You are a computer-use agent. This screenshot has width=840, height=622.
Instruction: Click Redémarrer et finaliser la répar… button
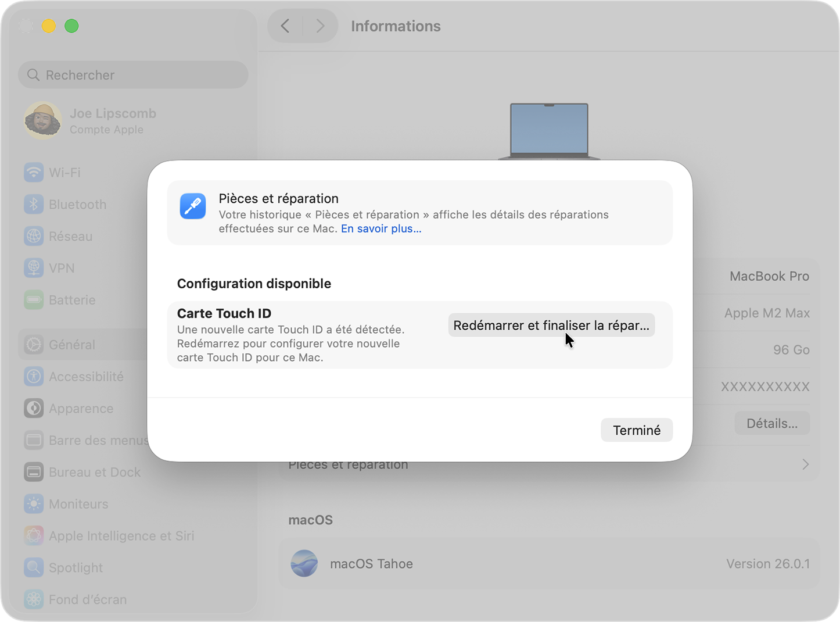[551, 326]
